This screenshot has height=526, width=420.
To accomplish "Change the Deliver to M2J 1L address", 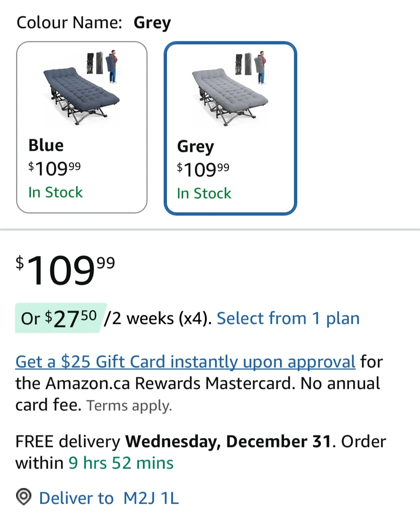I will pyautogui.click(x=109, y=498).
